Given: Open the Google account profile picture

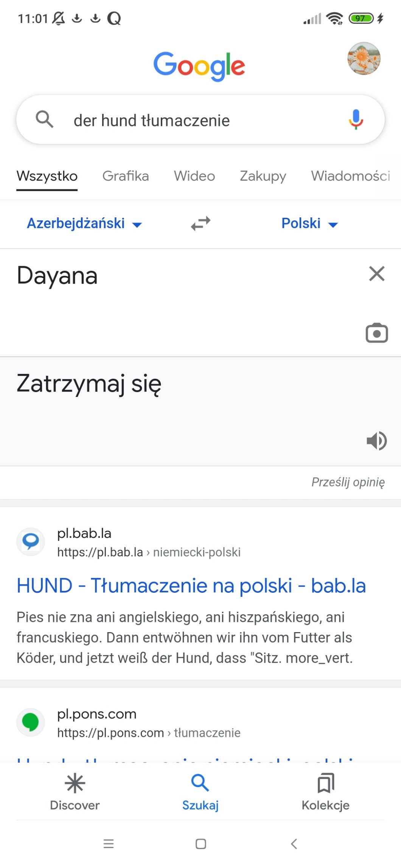Looking at the screenshot, I should tap(364, 59).
